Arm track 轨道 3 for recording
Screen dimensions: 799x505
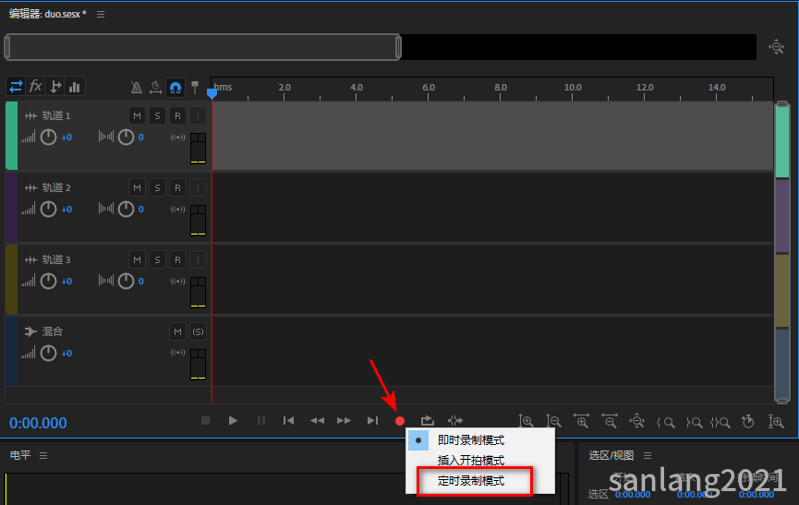[x=177, y=260]
